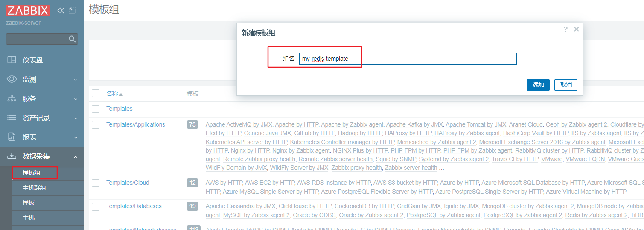This screenshot has width=644, height=230.
Task: Click the 12 templates count badge
Action: (x=192, y=183)
